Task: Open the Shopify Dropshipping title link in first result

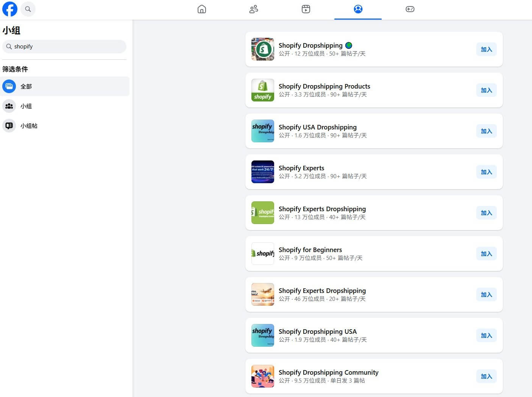Action: point(310,45)
